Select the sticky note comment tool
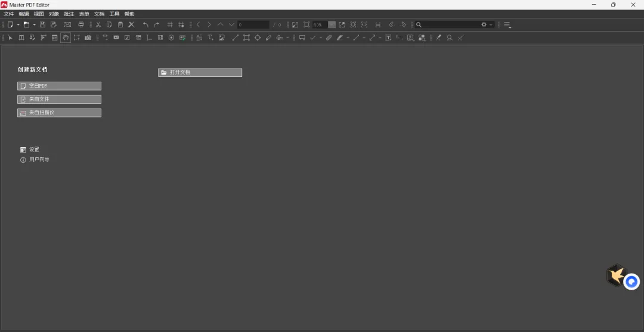This screenshot has height=332, width=644. point(302,38)
